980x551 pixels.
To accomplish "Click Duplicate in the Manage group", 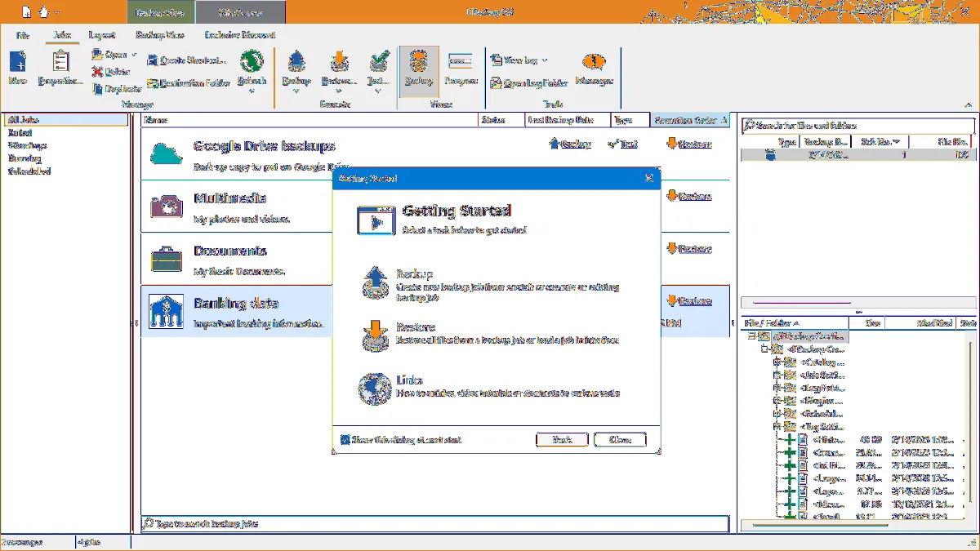I will pyautogui.click(x=117, y=88).
